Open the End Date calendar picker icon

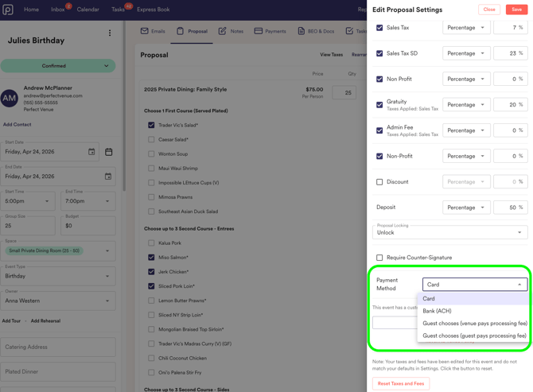108,177
